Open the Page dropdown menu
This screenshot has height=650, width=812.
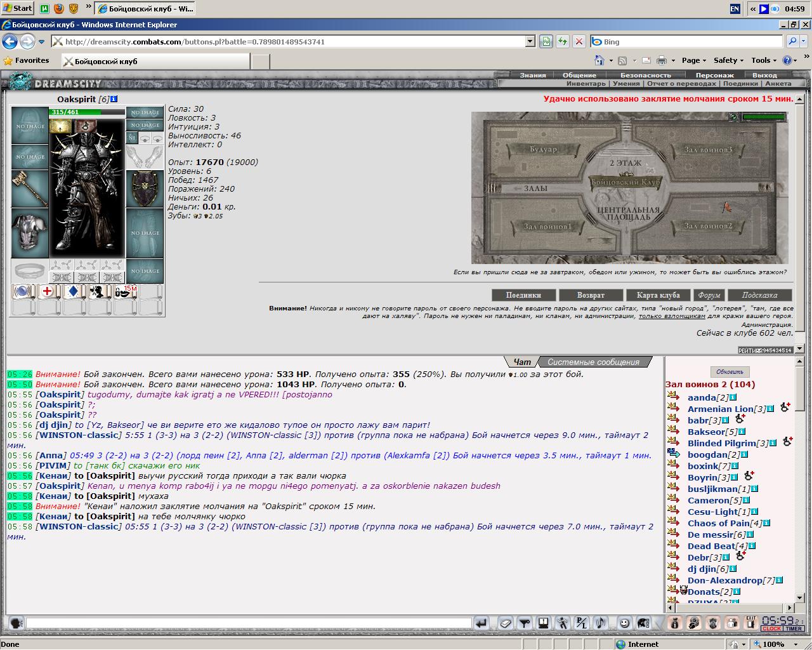pos(694,60)
